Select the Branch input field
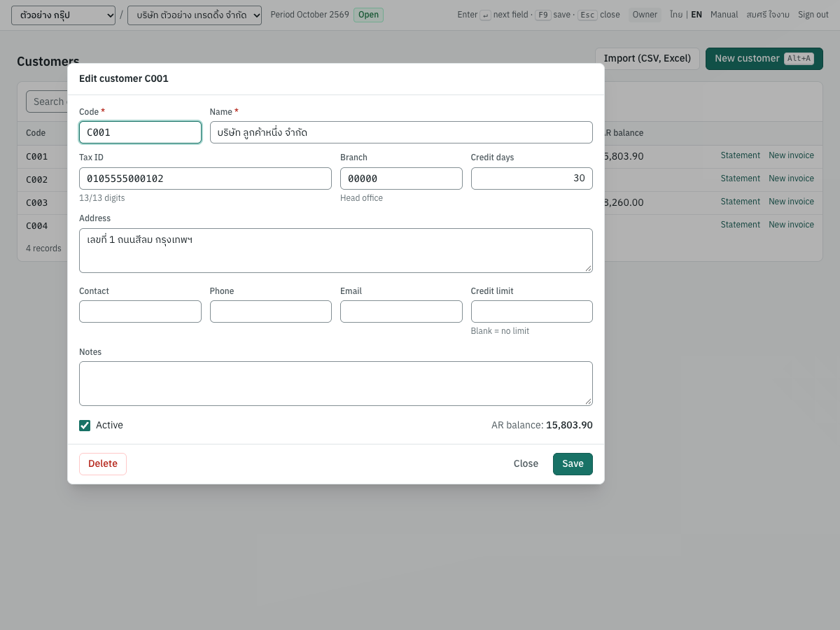The image size is (840, 630). pos(401,178)
